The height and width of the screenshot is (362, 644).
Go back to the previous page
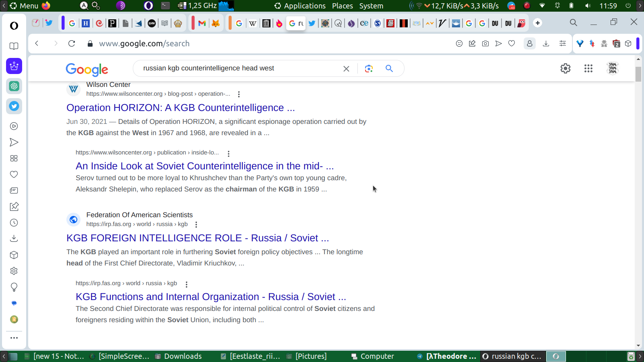37,43
